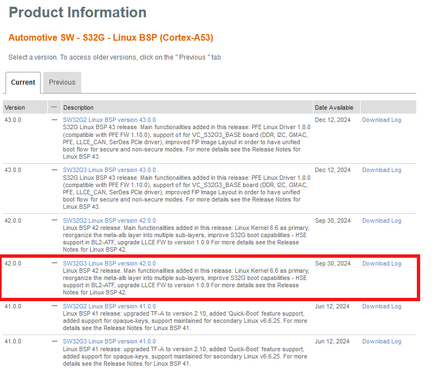The image size is (438, 368).
Task: Click the Product Information heading
Action: pos(78,12)
